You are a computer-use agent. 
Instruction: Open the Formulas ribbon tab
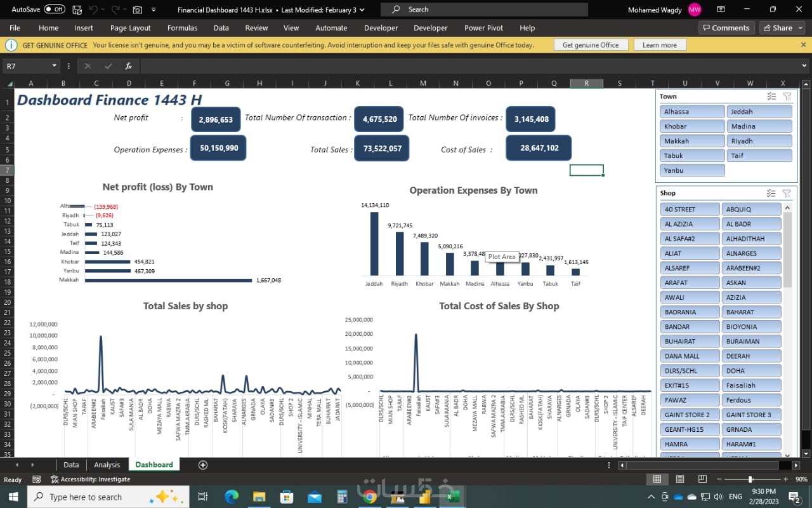coord(182,28)
